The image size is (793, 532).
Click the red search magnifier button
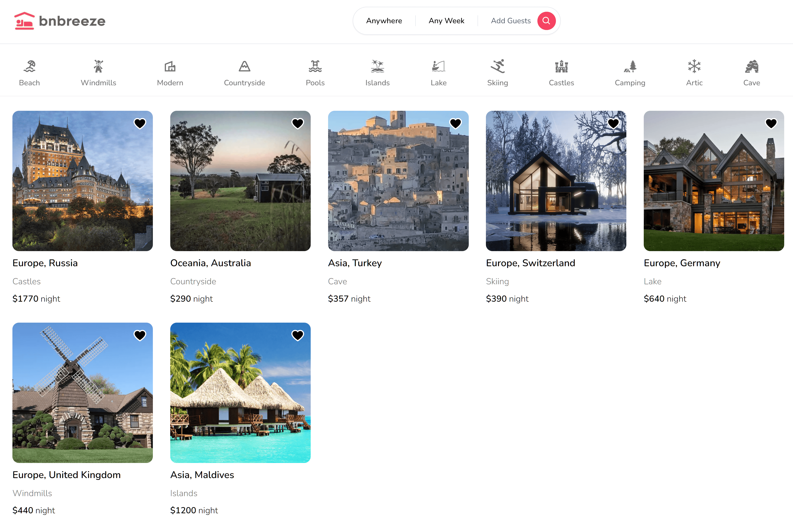(546, 21)
